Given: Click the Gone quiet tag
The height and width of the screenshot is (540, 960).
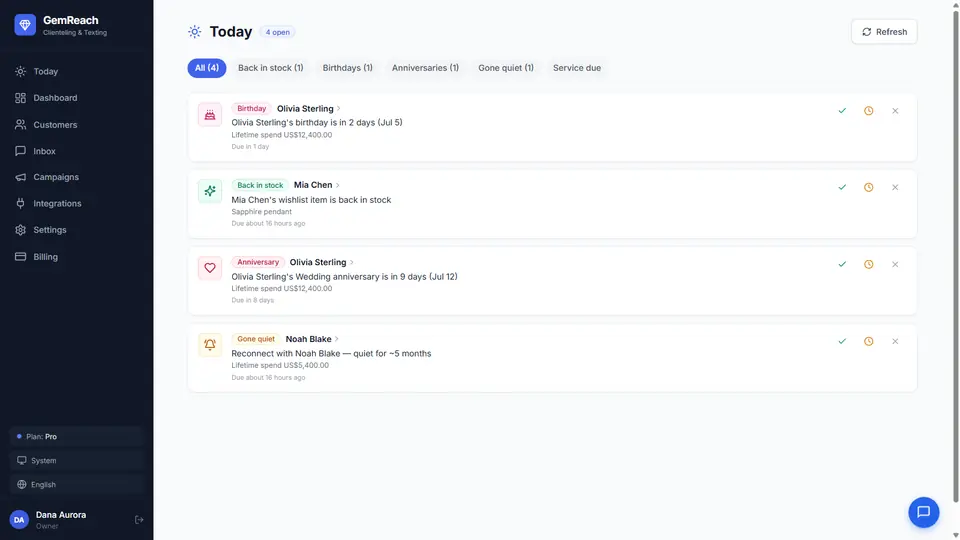Looking at the screenshot, I should tap(256, 339).
